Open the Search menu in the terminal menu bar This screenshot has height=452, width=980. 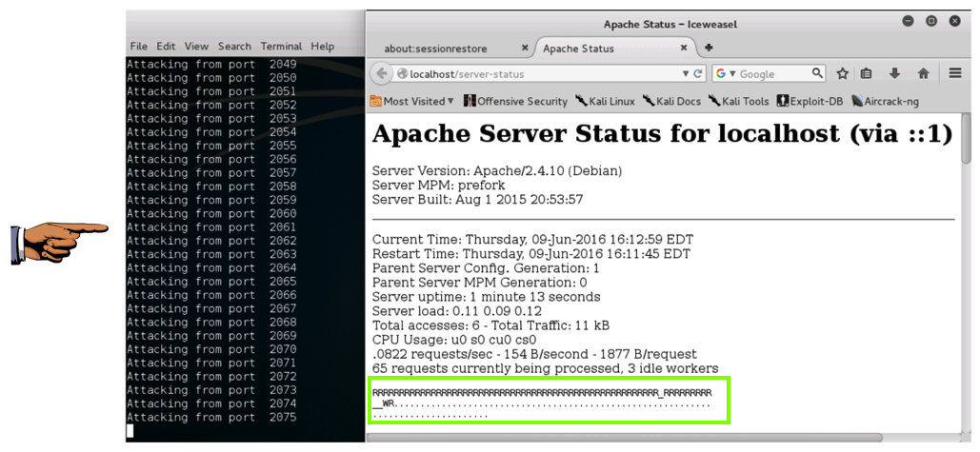tap(234, 46)
